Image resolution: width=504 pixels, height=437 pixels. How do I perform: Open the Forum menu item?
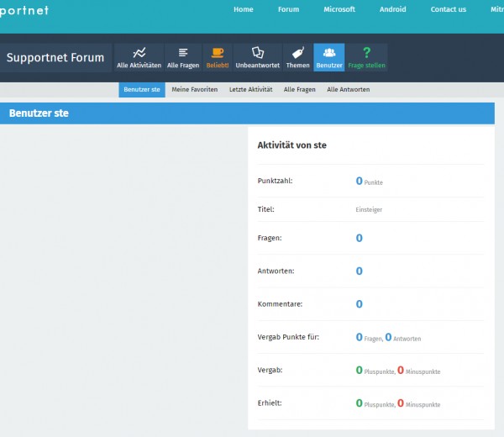click(x=288, y=9)
